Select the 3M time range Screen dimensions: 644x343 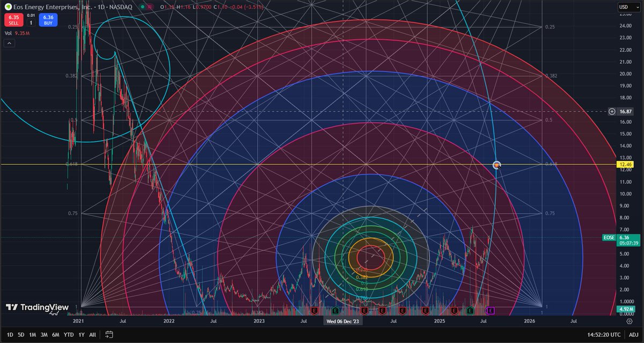pyautogui.click(x=44, y=334)
